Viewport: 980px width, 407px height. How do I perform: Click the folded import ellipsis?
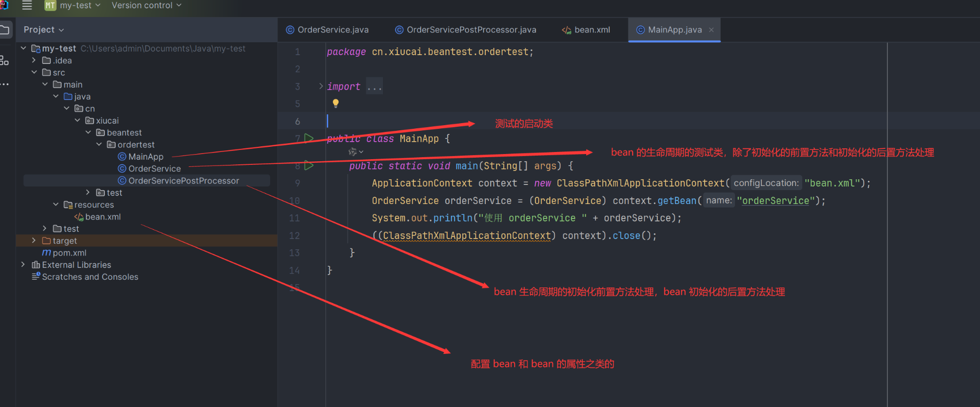click(374, 87)
